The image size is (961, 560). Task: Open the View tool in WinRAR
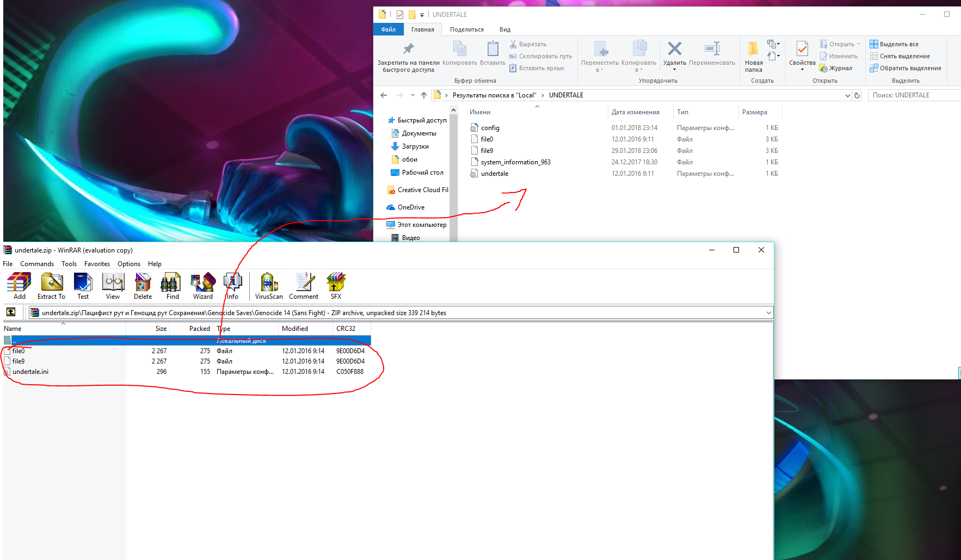[x=113, y=286]
